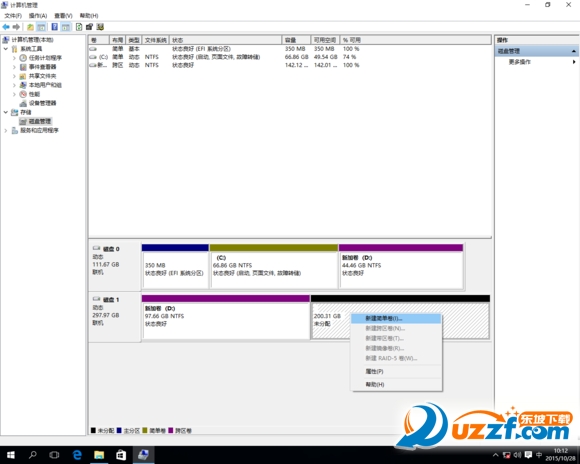
Task: Click 磁盘 1 disk label
Action: coord(111,300)
